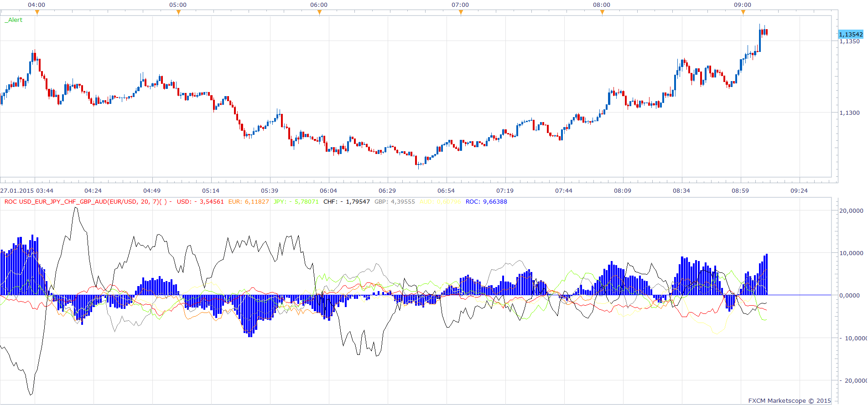The width and height of the screenshot is (868, 405).
Task: Click the 06:29 time axis label
Action: 387,191
